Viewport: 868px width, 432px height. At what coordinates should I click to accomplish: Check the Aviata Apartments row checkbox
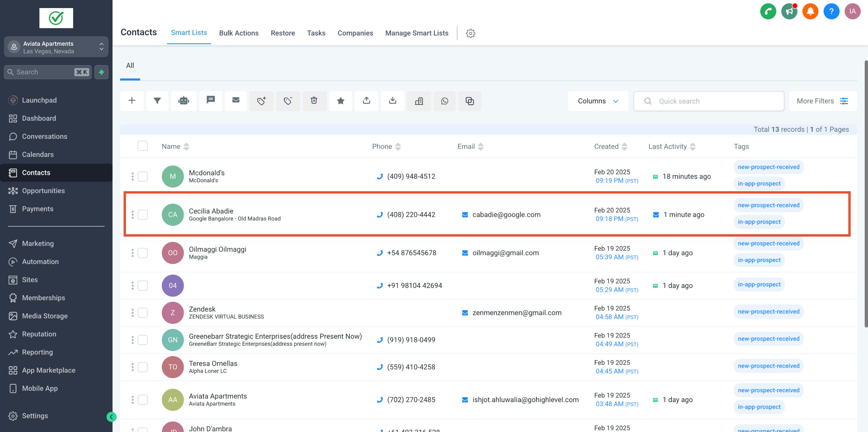tap(143, 400)
